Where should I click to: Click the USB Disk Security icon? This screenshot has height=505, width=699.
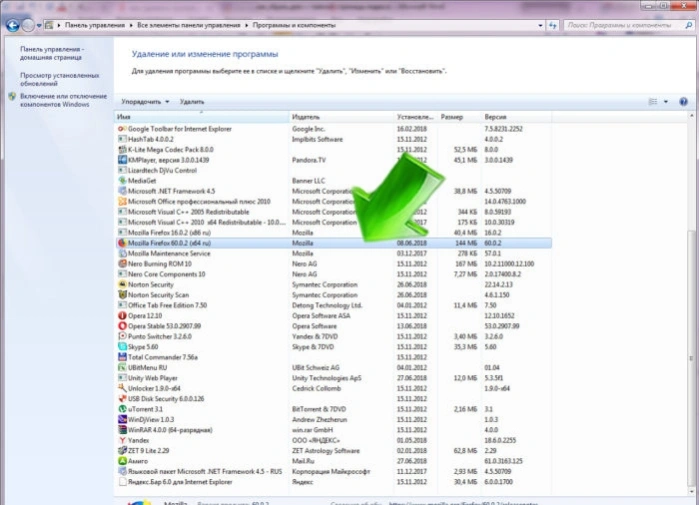122,398
